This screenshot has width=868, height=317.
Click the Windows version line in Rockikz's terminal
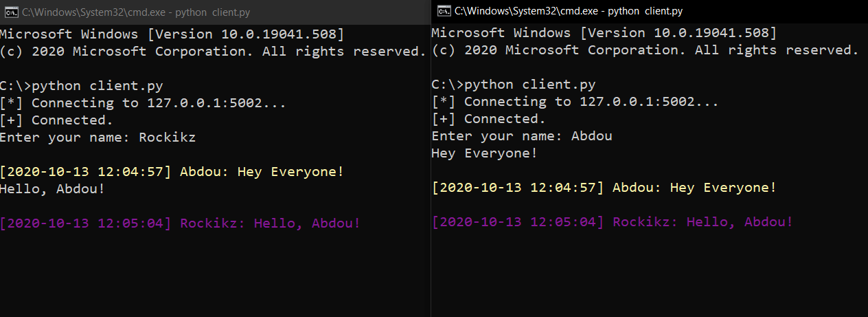[x=172, y=34]
